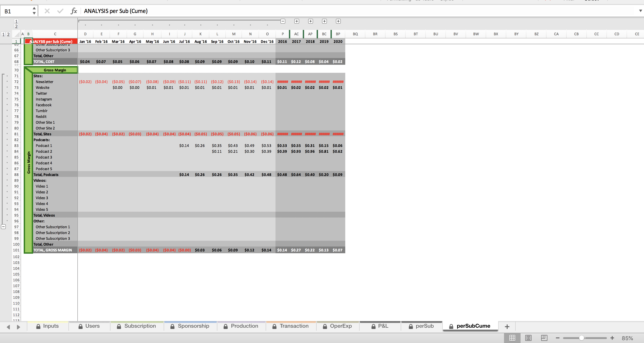Image resolution: width=644 pixels, height=343 pixels.
Task: Select the Other Subscription 1 label in row 97
Action: click(x=53, y=227)
